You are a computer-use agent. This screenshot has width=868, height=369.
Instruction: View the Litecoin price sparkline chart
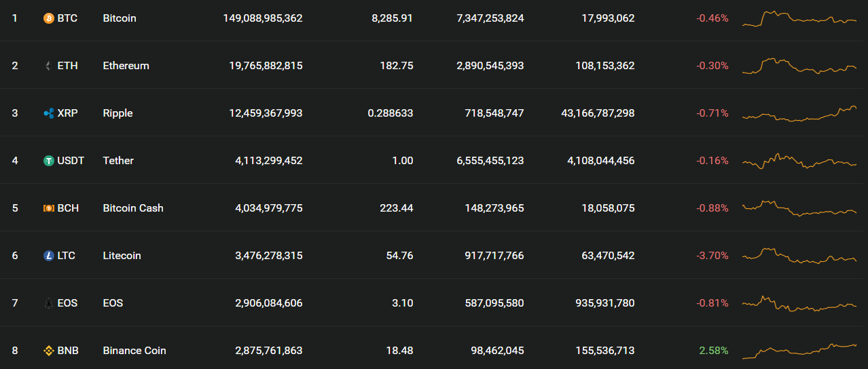799,256
